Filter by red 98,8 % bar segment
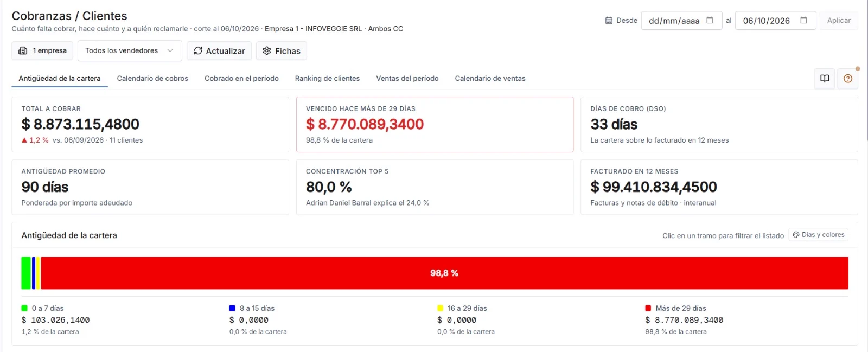 (444, 273)
